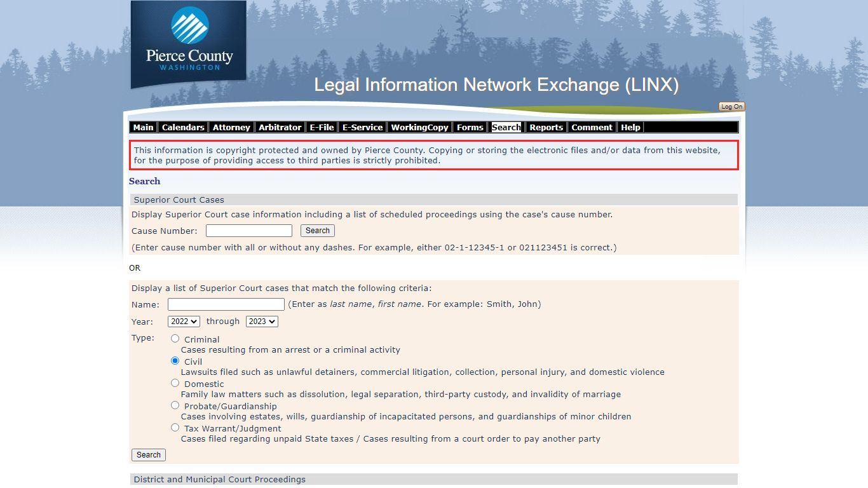Click the cause number format example text
The height and width of the screenshot is (488, 868).
tap(374, 247)
